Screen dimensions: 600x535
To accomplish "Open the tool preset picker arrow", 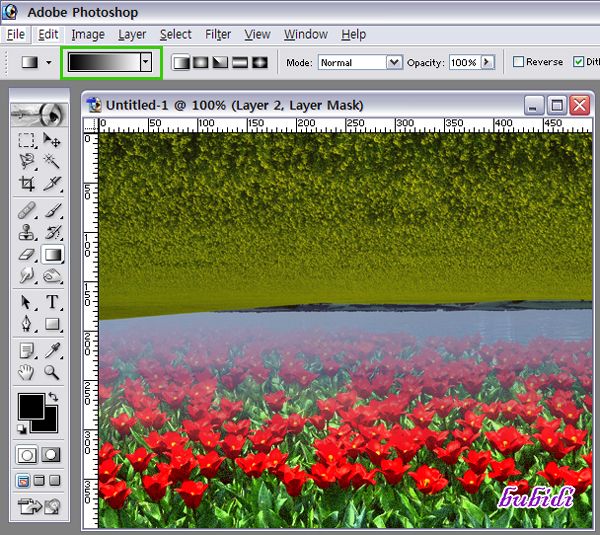I will [x=49, y=62].
